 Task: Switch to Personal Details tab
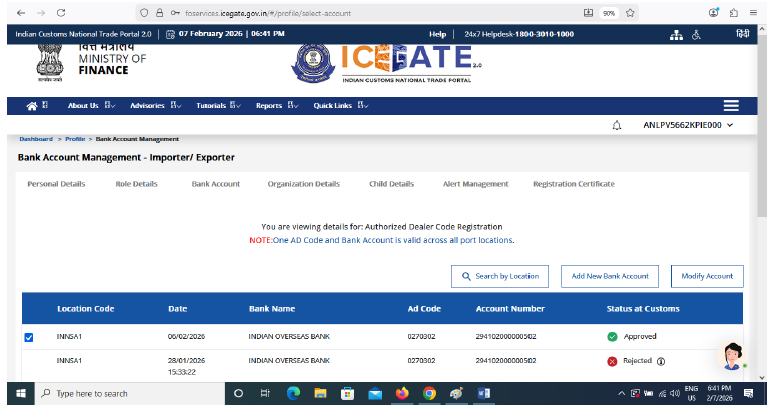56,184
